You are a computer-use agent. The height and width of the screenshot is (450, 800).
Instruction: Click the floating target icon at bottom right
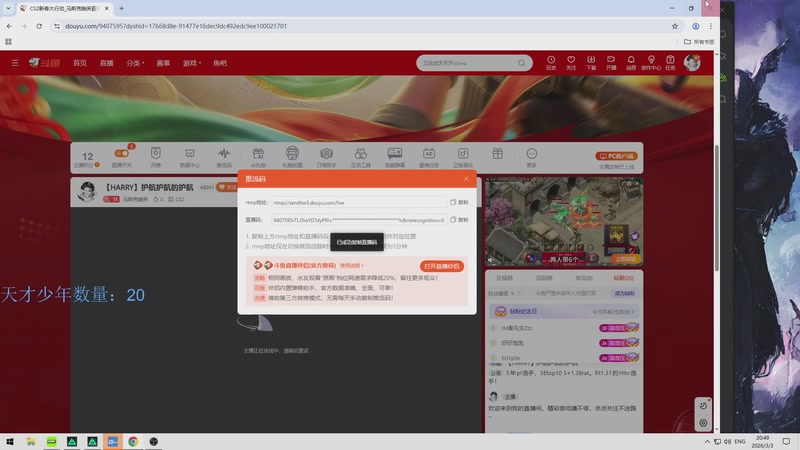tap(703, 423)
